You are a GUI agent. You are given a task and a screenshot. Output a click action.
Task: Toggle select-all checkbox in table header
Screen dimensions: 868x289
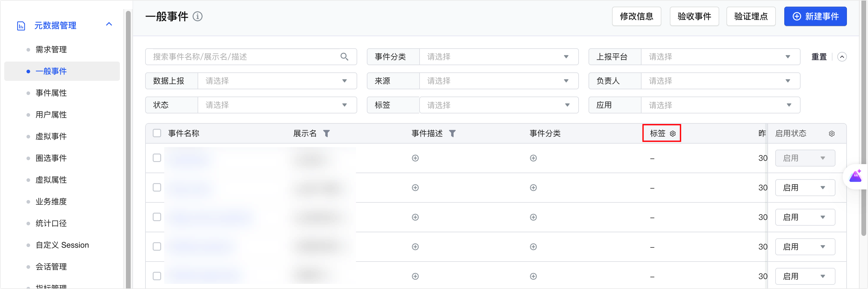pos(157,133)
